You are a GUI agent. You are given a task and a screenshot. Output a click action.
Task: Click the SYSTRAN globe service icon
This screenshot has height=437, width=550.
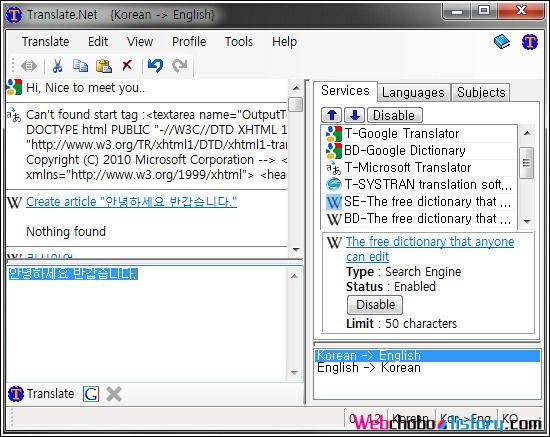334,184
